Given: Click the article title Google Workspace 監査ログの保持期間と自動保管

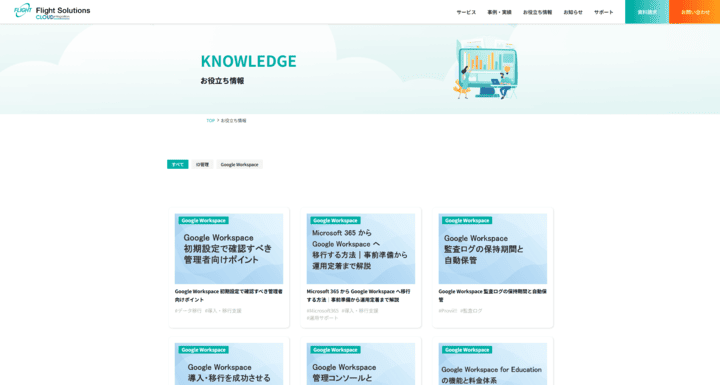Looking at the screenshot, I should tap(493, 295).
